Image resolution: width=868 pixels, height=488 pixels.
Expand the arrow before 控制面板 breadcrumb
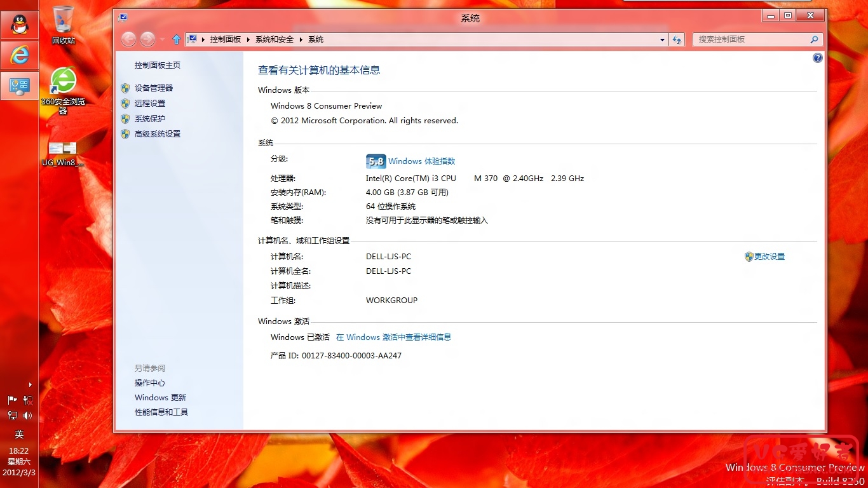tap(203, 39)
